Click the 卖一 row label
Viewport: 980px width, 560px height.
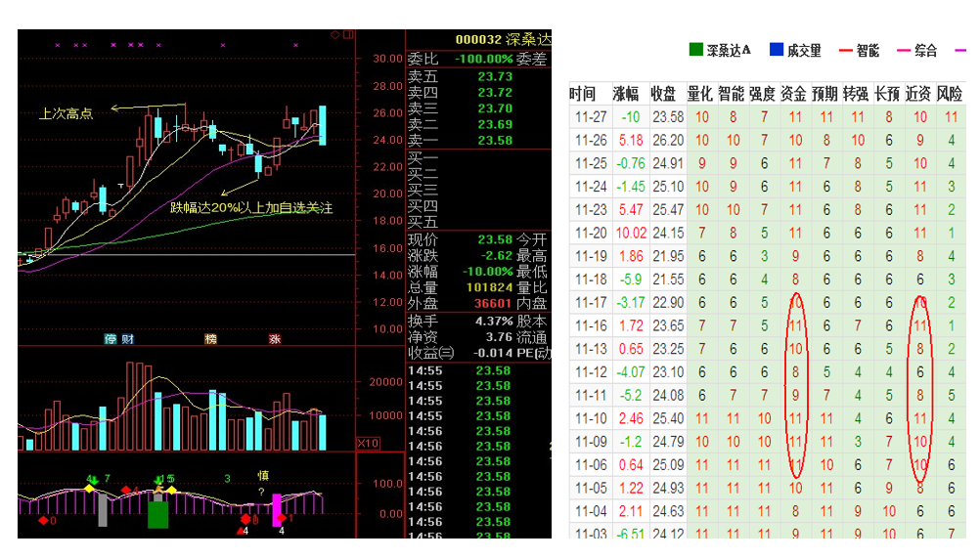(x=423, y=141)
